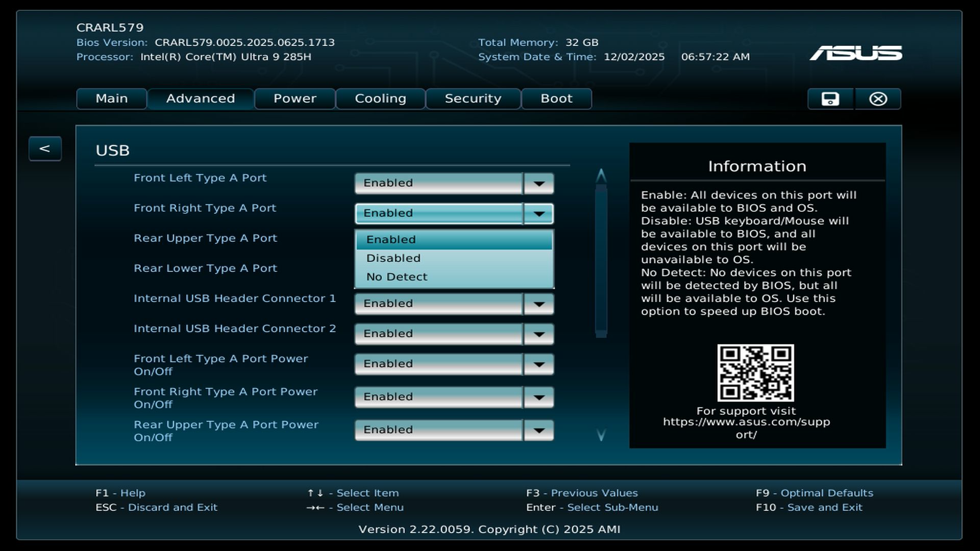This screenshot has height=551, width=980.
Task: Click the ASUS support URL link
Action: point(746,422)
